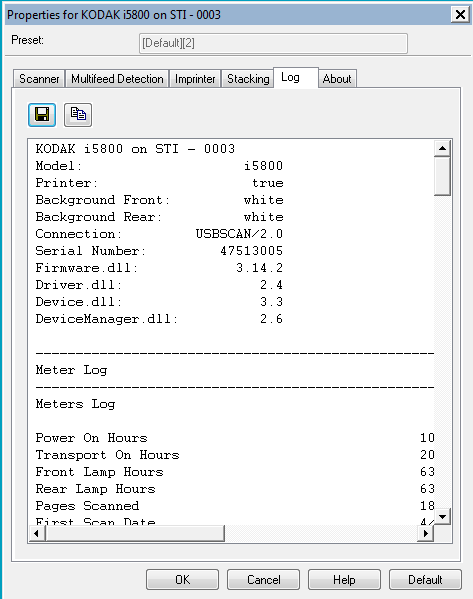This screenshot has width=473, height=599.
Task: Click the Firmware.dll version 3.14.2
Action: coord(260,268)
